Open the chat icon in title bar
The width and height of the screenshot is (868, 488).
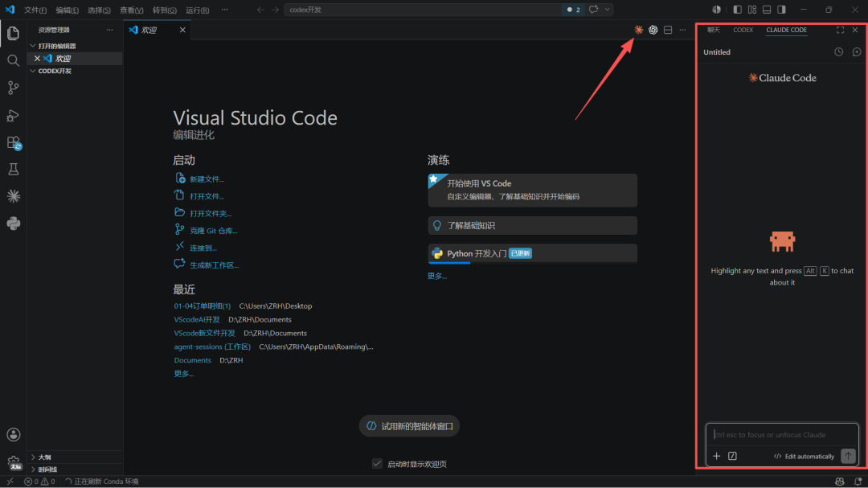(593, 10)
